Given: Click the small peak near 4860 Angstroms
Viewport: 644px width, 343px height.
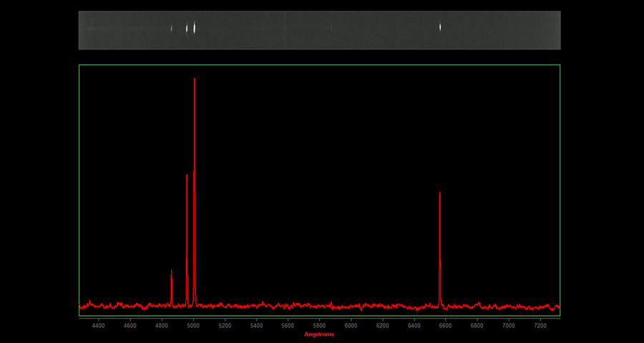Looking at the screenshot, I should pos(172,272).
